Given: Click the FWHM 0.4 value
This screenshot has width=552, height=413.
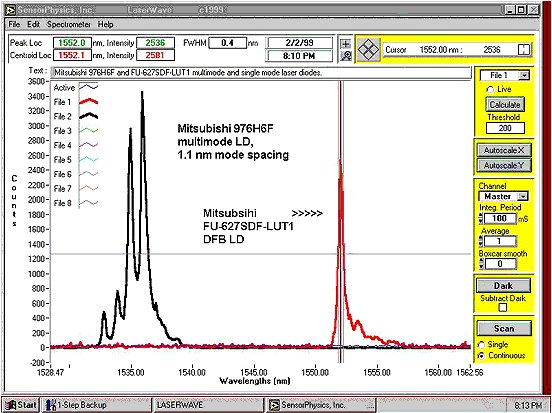Looking at the screenshot, I should 227,43.
